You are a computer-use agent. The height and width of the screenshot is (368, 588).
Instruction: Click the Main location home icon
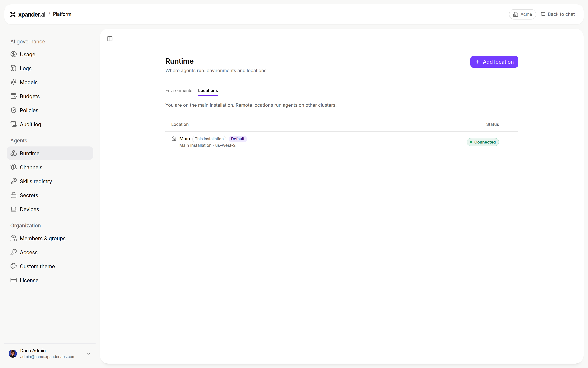point(174,139)
